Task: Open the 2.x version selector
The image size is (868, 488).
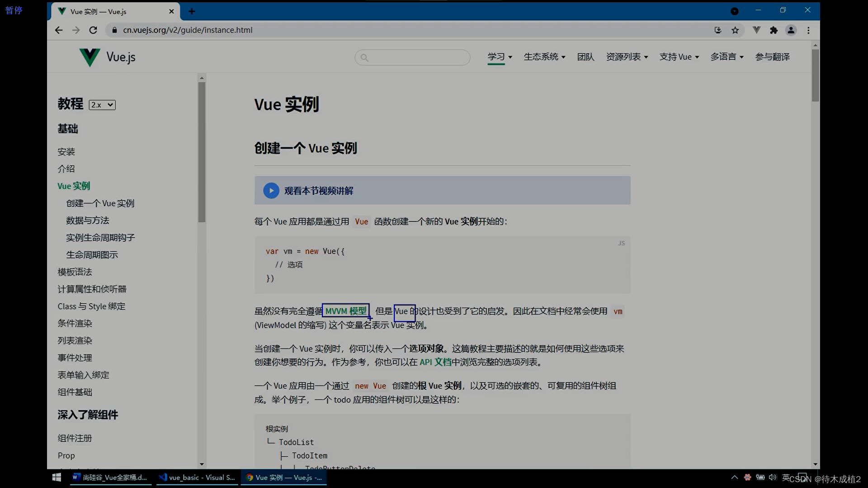Action: 102,105
